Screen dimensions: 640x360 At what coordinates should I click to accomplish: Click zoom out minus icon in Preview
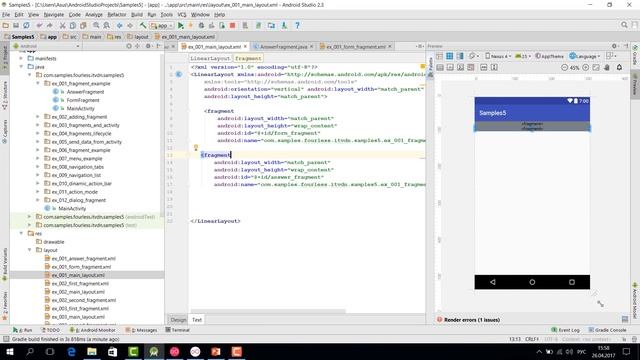coord(564,67)
